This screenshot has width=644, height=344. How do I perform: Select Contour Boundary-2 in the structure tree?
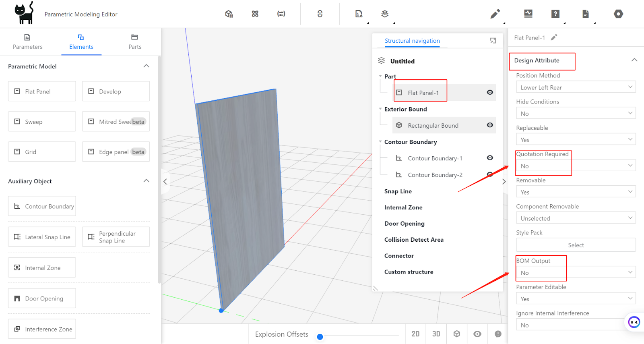435,175
